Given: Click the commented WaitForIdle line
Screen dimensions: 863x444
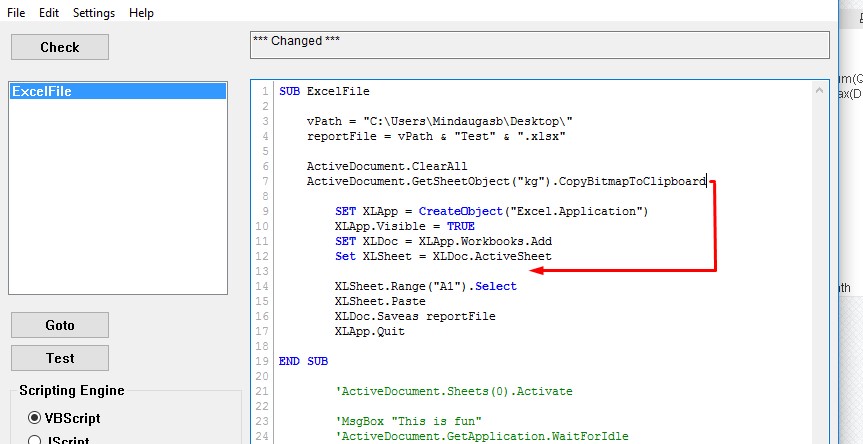Looking at the screenshot, I should (x=482, y=436).
